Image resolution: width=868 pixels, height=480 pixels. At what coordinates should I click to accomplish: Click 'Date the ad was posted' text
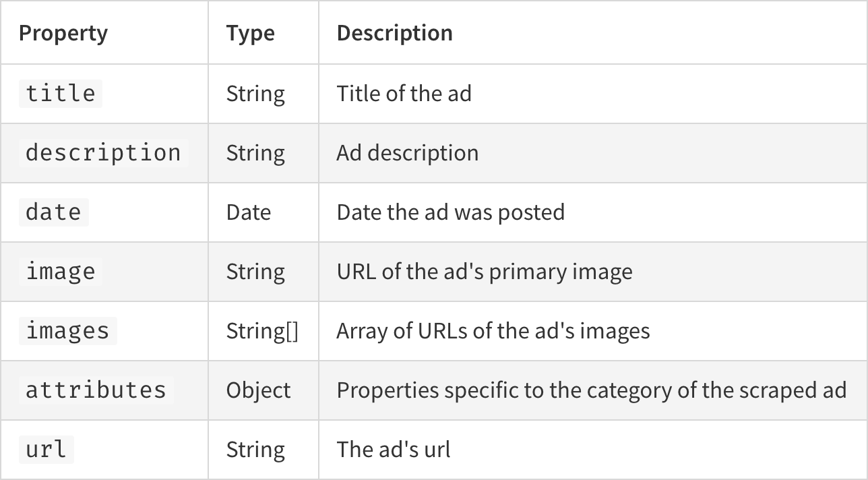(451, 212)
